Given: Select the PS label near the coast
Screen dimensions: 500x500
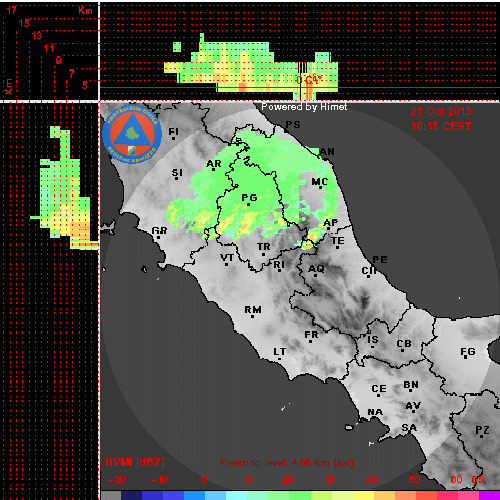Looking at the screenshot, I should [293, 125].
